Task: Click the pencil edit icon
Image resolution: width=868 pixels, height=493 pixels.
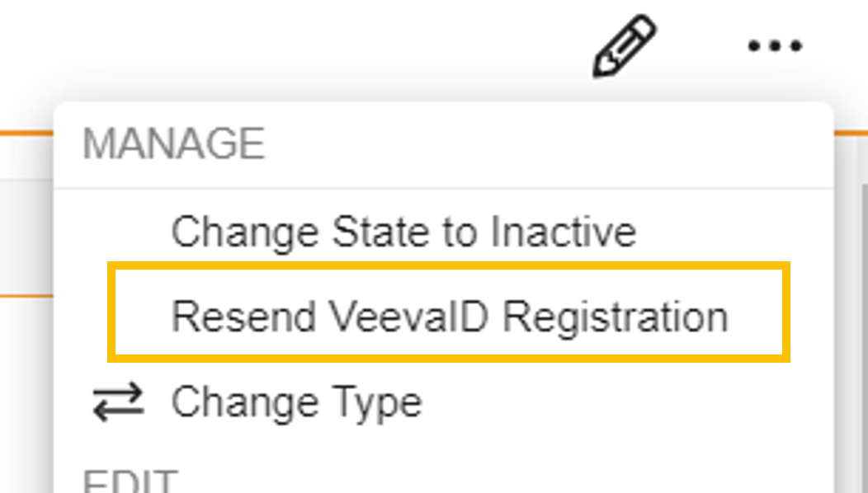Action: pyautogui.click(x=625, y=46)
